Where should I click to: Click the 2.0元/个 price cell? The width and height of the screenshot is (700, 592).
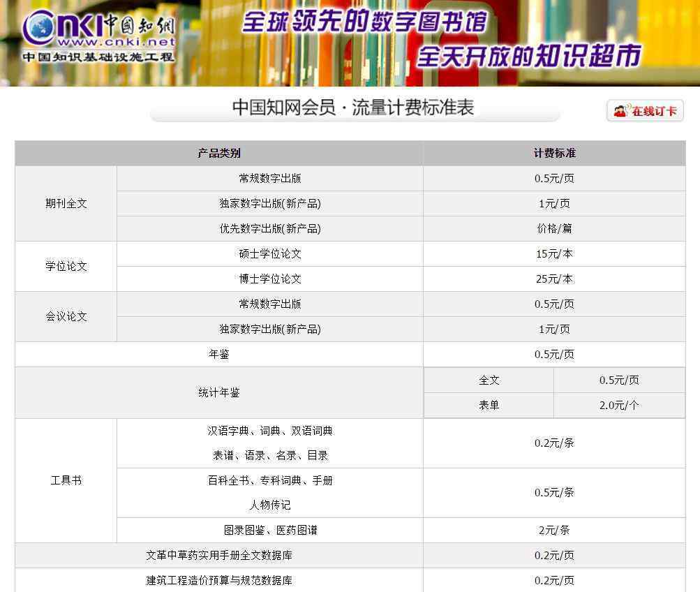(x=619, y=405)
